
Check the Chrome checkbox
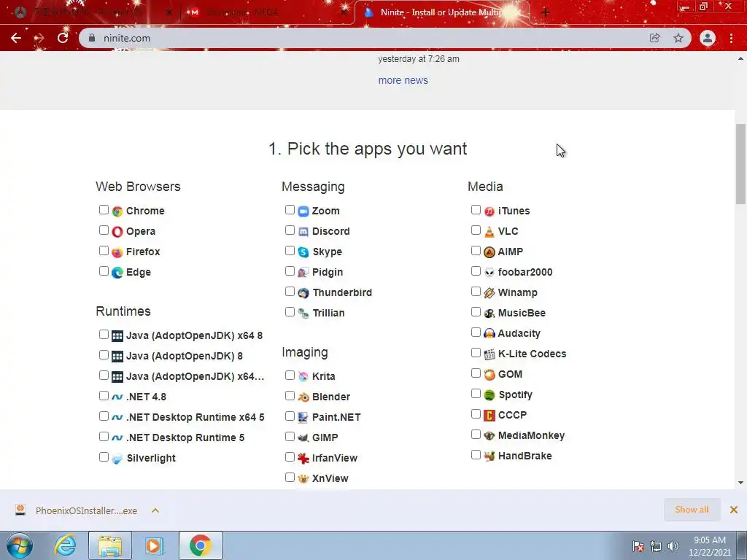pyautogui.click(x=104, y=209)
